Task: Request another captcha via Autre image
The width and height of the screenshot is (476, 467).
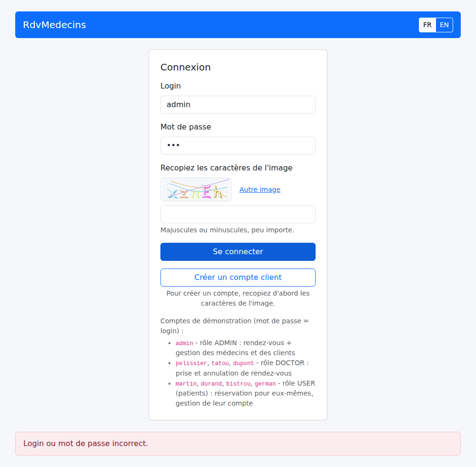Action: [260, 189]
